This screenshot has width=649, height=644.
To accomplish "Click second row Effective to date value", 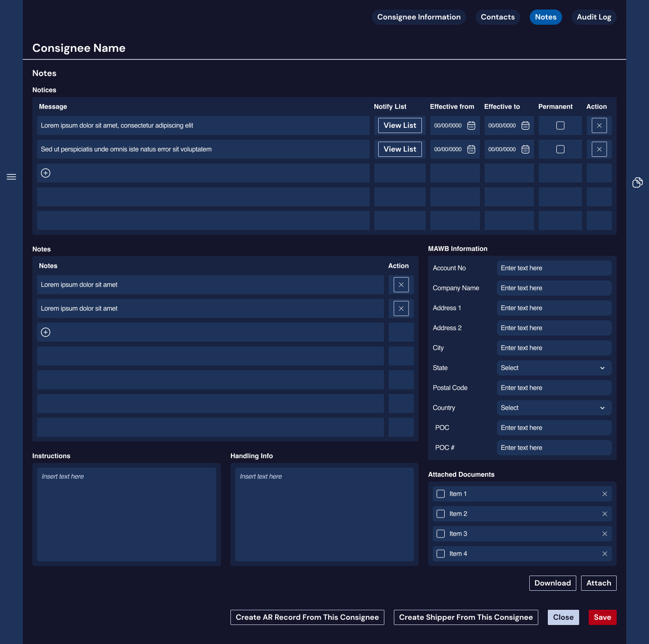I will click(502, 149).
